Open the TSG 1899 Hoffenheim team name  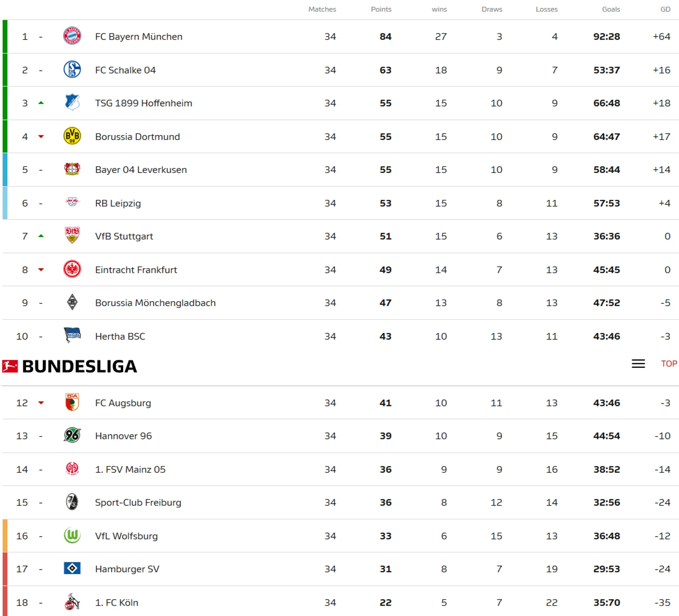coord(144,103)
